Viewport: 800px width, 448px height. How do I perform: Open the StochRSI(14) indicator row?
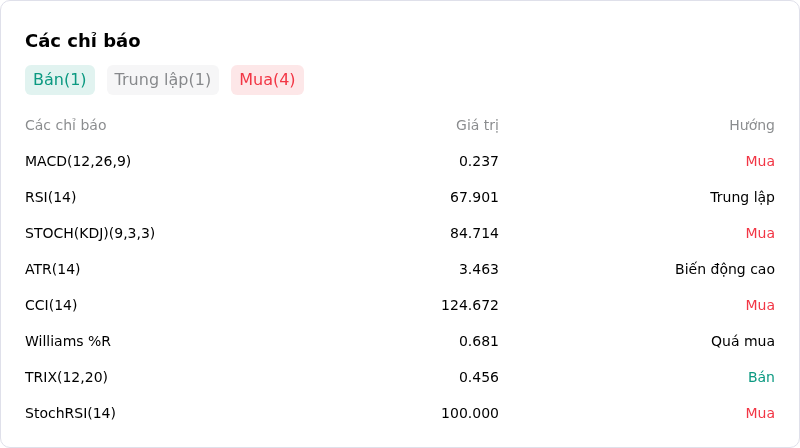coord(400,413)
